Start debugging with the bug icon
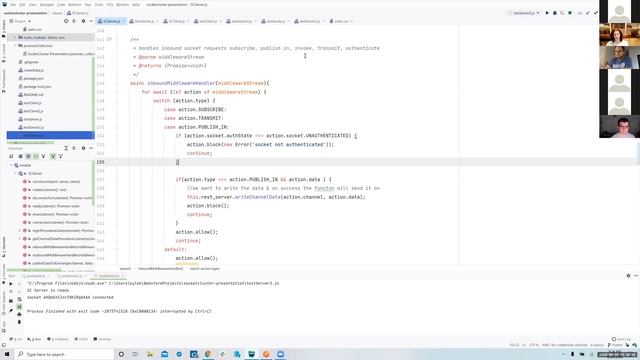This screenshot has height=360, width=640. coord(555,13)
